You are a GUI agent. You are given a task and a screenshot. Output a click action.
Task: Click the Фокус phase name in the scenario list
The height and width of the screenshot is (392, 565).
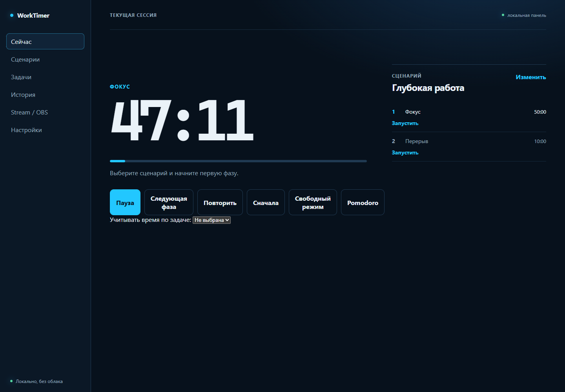(x=413, y=112)
